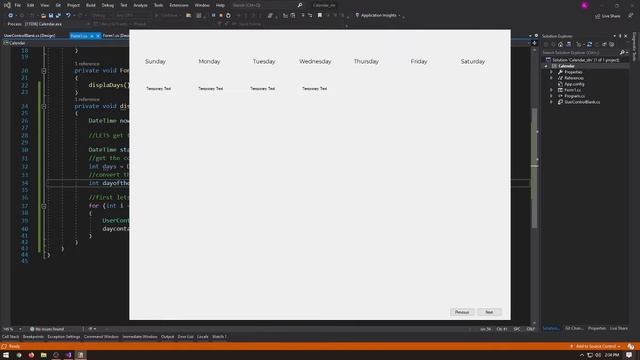Open the Windows Start menu
The width and height of the screenshot is (640, 360).
pyautogui.click(x=6, y=355)
